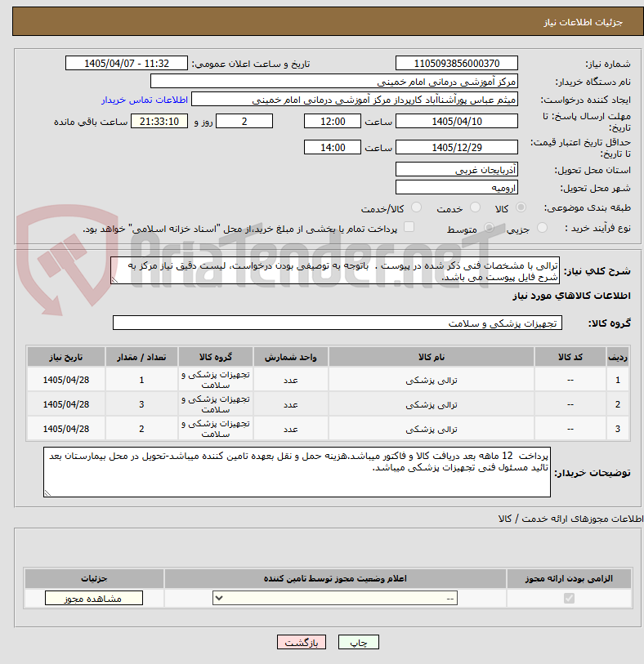Click ترالی پزشکی in row 2
The image size is (644, 664).
click(x=432, y=404)
